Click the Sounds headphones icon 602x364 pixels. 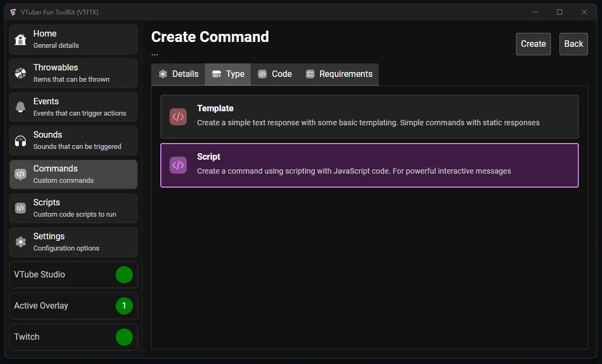click(20, 141)
